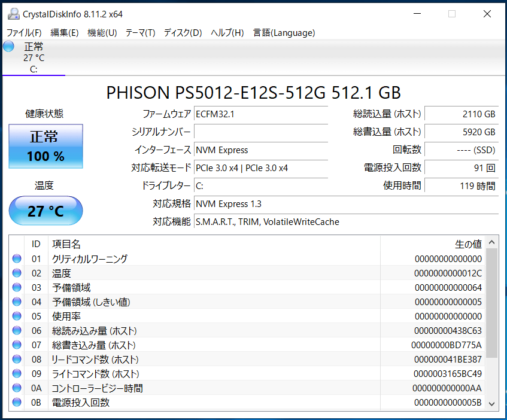Screen dimensions: 507x420
Task: Open the ディスク(D) menu
Action: (x=183, y=33)
